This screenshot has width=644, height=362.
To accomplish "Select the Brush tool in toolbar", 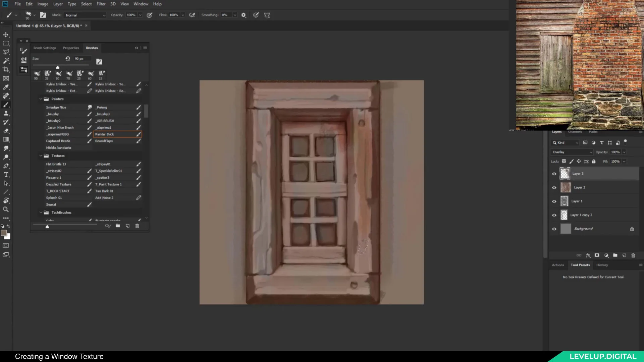I will pos(6,104).
